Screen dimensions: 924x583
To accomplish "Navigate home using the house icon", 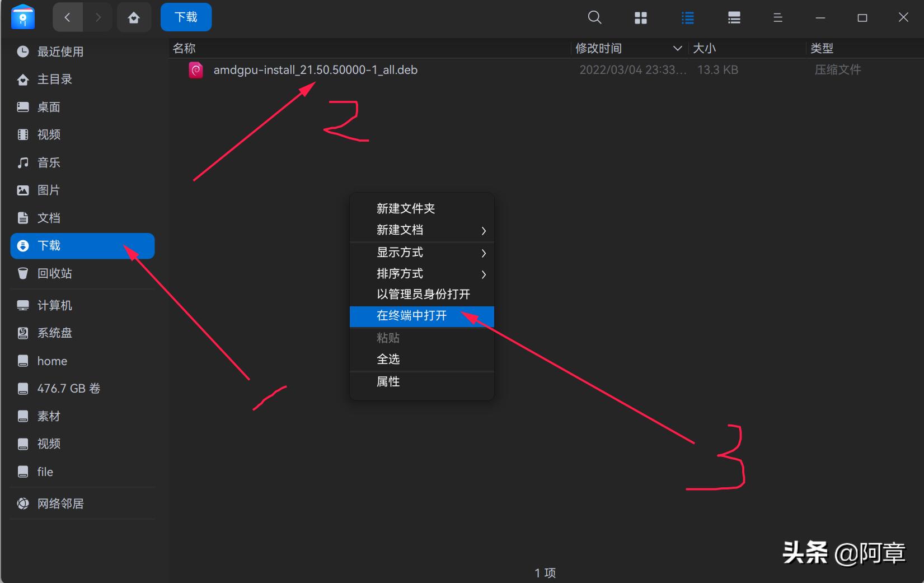I will click(134, 17).
